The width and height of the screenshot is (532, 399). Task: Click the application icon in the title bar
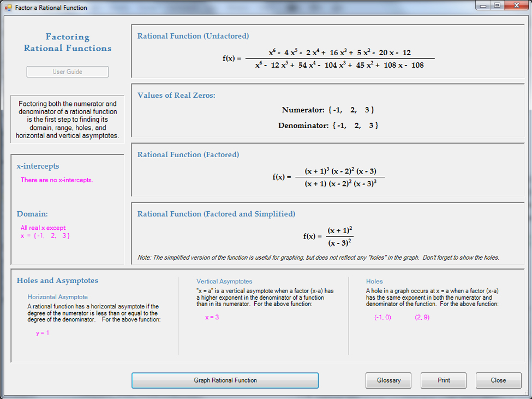tap(8, 8)
